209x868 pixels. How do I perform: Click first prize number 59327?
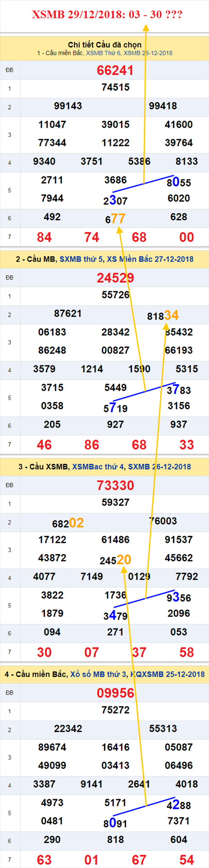115,502
